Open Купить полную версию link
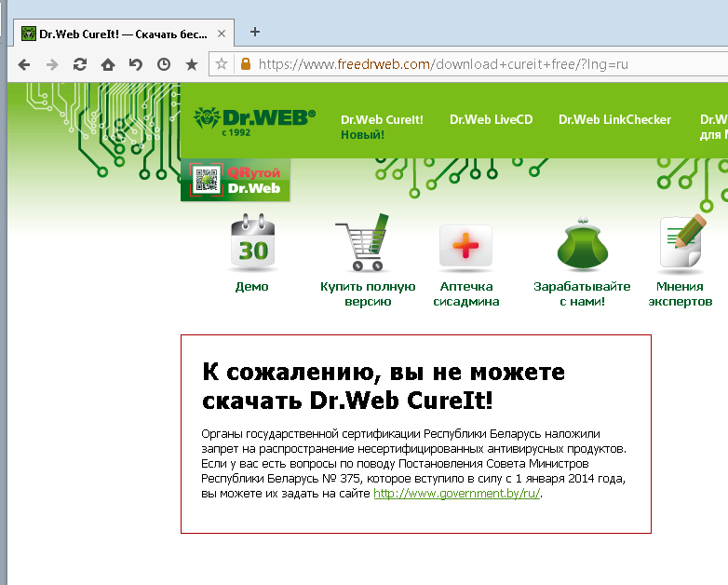 368,293
